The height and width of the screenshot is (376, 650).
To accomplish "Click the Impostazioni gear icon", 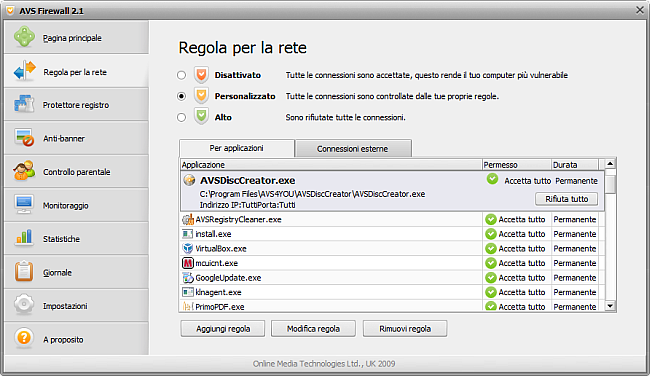I will pos(24,304).
